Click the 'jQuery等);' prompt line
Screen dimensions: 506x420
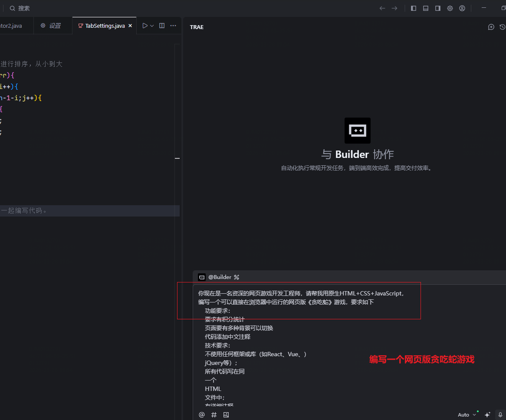pyautogui.click(x=221, y=363)
